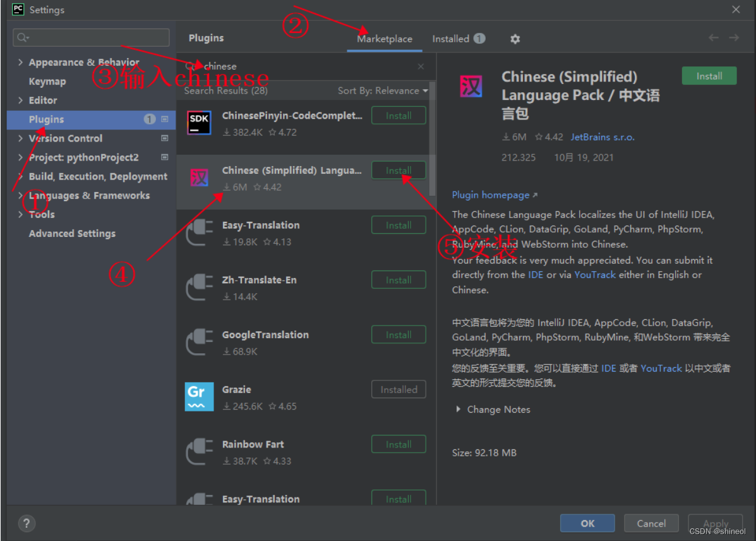
Task: Select the GoogleTranslation plugin title
Action: [265, 334]
